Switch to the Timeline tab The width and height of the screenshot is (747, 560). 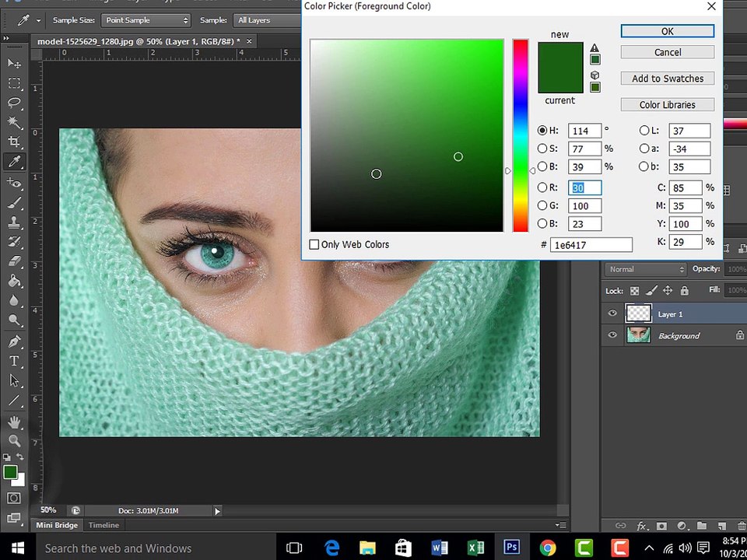(103, 525)
